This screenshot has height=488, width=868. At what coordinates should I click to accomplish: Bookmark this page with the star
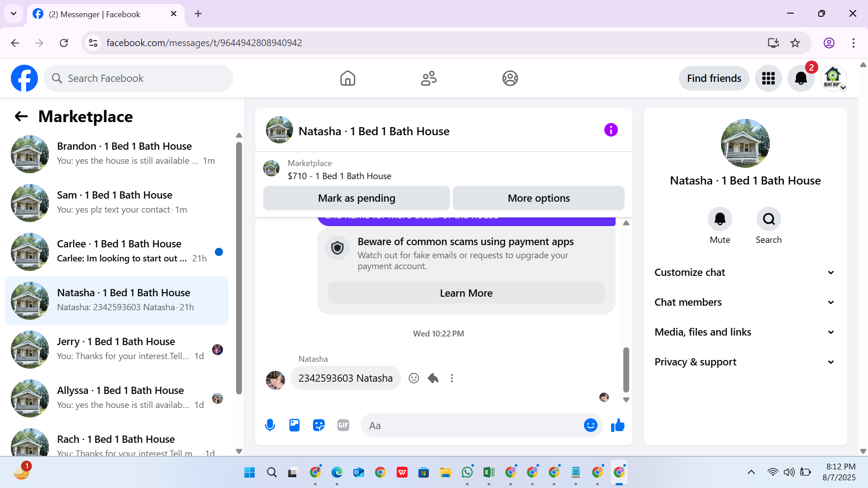tap(795, 43)
